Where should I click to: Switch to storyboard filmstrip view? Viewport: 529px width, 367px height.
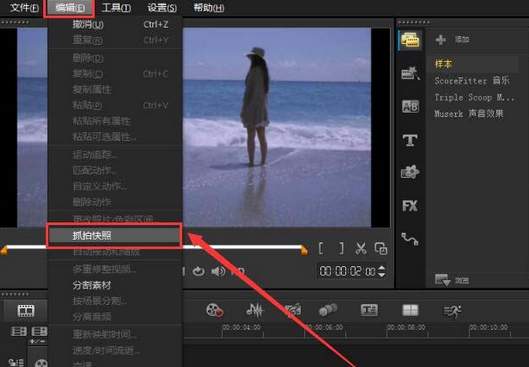click(26, 310)
